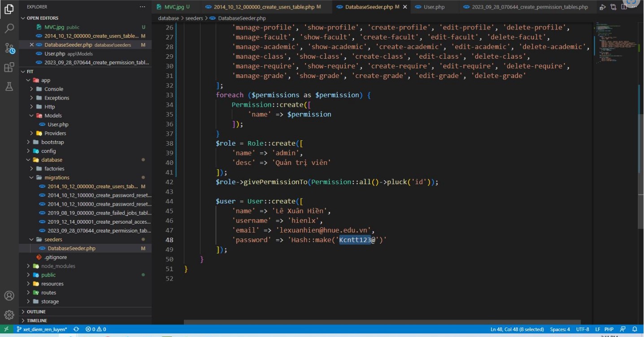Image resolution: width=644 pixels, height=337 pixels.
Task: Open the Manage gear icon
Action: pyautogui.click(x=9, y=315)
